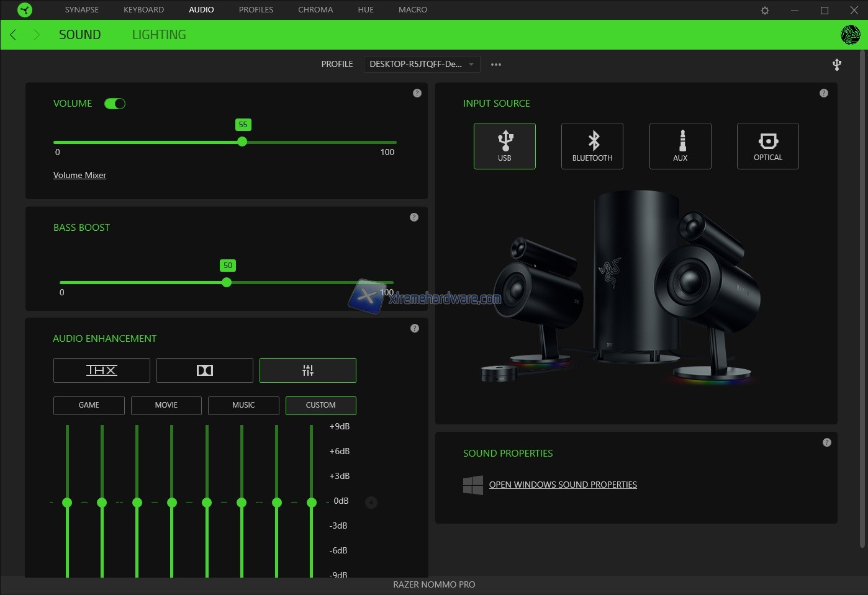The height and width of the screenshot is (595, 868).
Task: Click the Razer account avatar
Action: [x=850, y=35]
